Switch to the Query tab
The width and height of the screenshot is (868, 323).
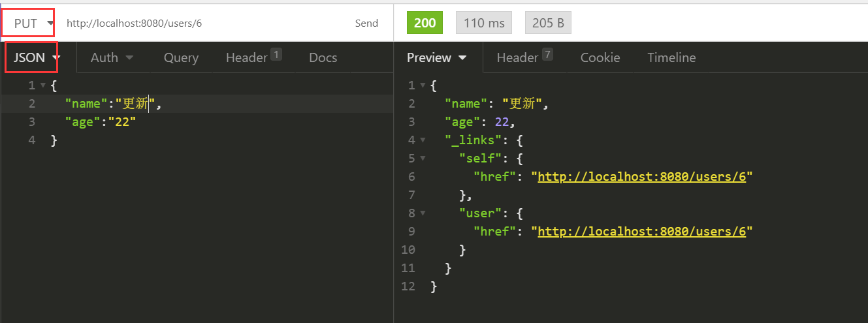pyautogui.click(x=181, y=57)
